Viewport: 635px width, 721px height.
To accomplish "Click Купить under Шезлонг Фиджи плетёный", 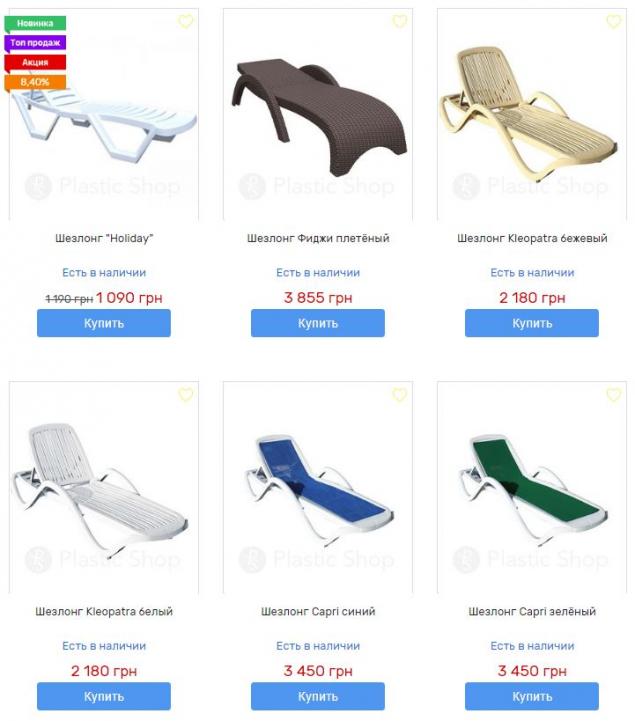I will (318, 323).
